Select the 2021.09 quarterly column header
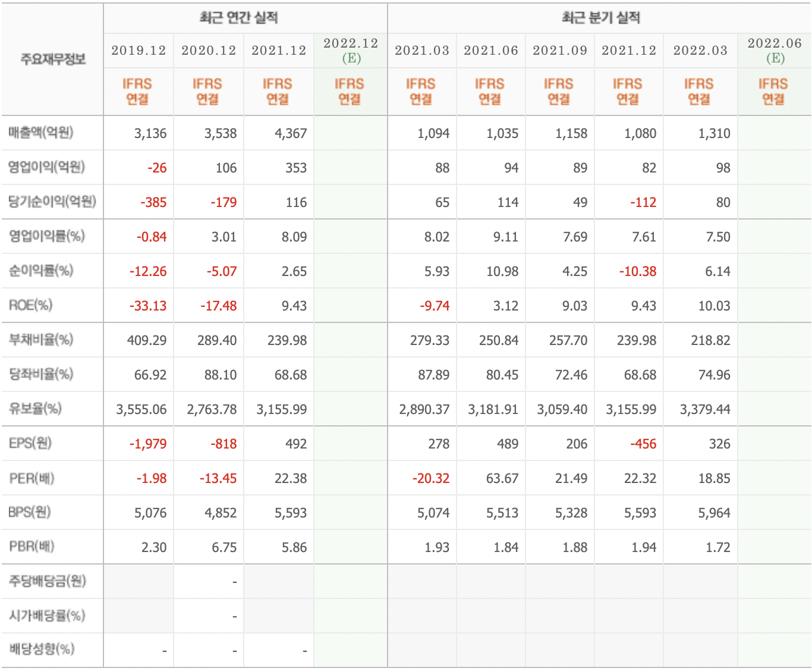Image resolution: width=812 pixels, height=671 pixels. coord(560,51)
